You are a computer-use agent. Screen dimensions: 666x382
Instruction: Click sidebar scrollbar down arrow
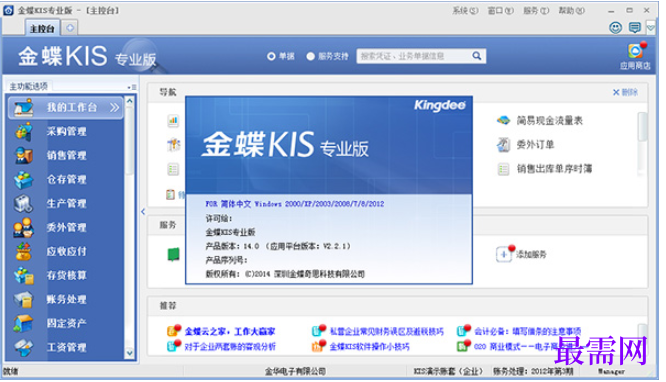[130, 353]
